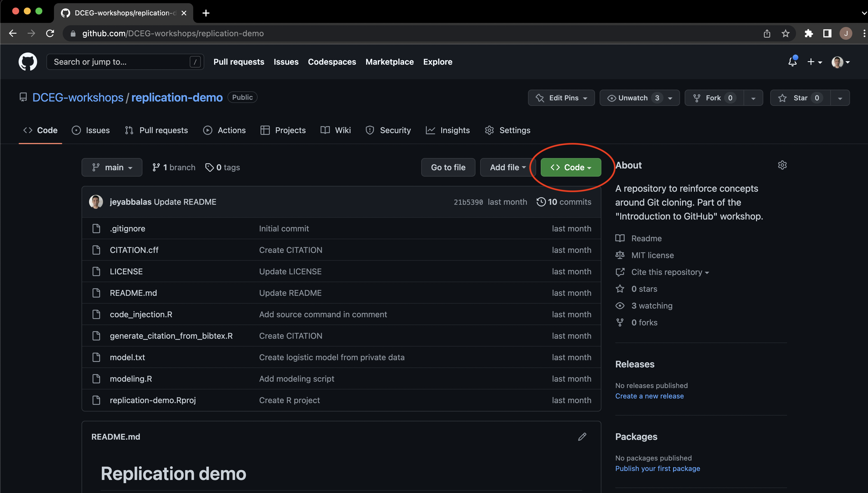868x493 pixels.
Task: Open Codespaces in top navigation
Action: pos(332,61)
